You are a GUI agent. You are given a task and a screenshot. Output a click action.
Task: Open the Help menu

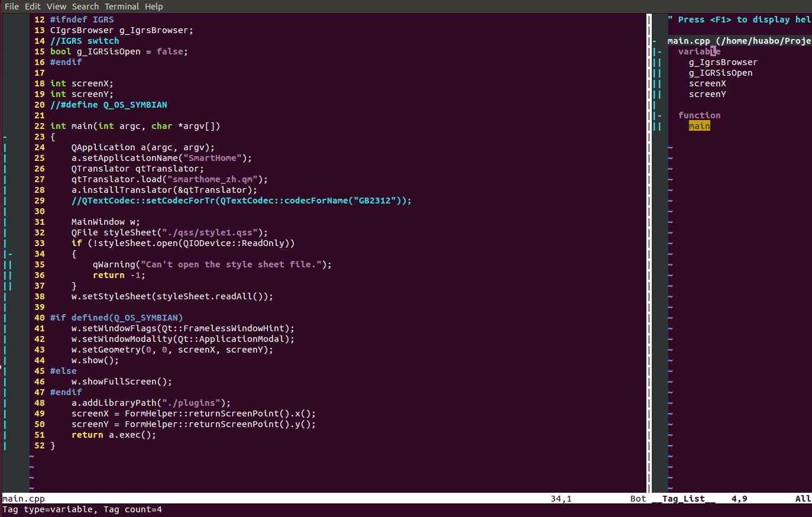pos(154,6)
